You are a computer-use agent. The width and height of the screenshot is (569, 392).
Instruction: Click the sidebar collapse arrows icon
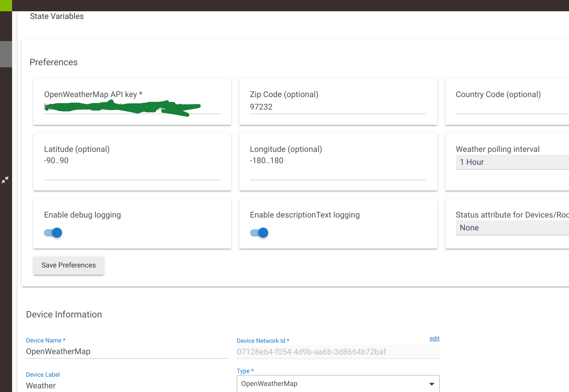click(5, 180)
